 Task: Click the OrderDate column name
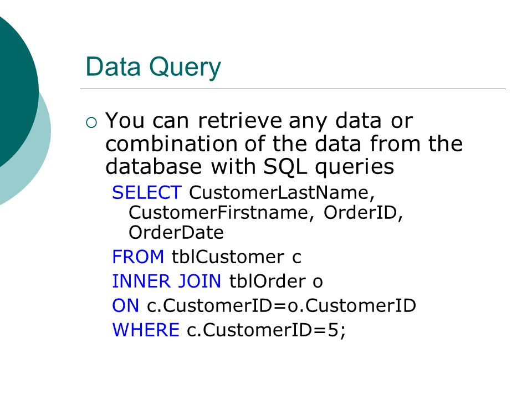point(176,233)
